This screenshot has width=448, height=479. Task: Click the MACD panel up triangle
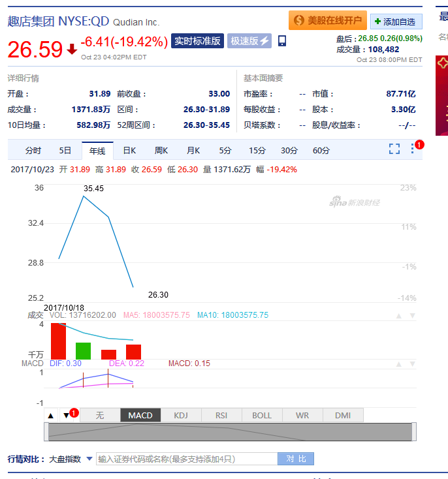pos(399,364)
